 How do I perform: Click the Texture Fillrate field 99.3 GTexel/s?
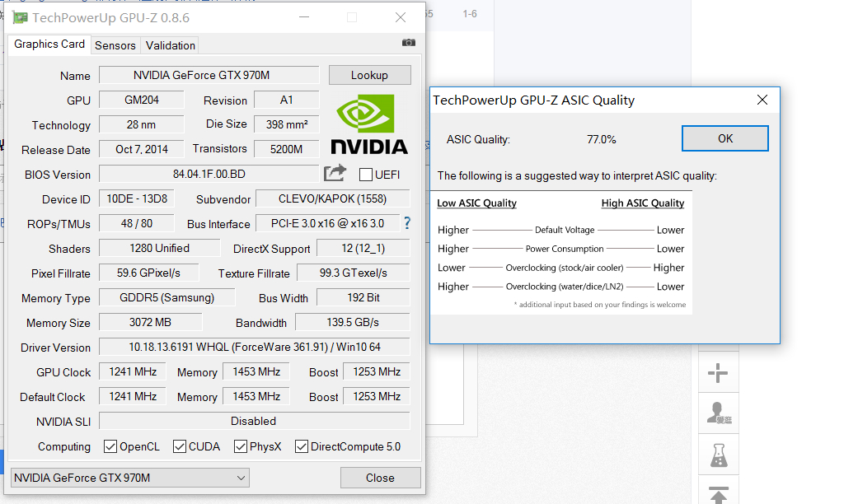[x=354, y=273]
